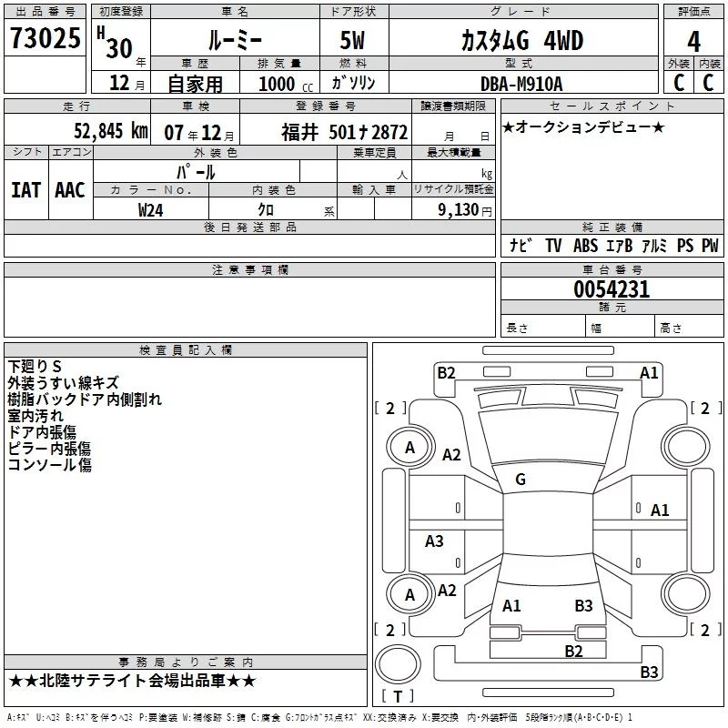
Task: Click the exterior grade C under 外装
Action: [679, 83]
